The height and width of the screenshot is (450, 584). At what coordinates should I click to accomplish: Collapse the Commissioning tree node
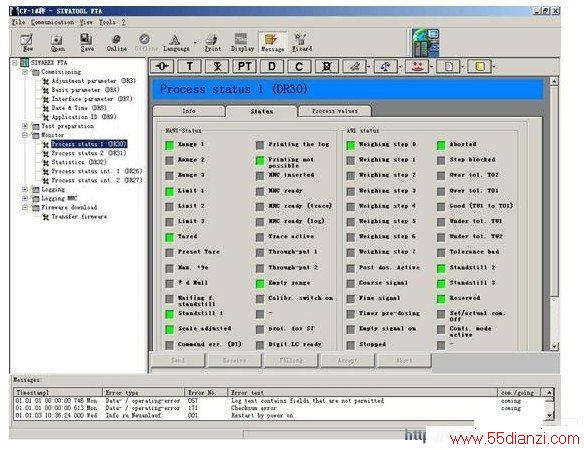click(25, 72)
